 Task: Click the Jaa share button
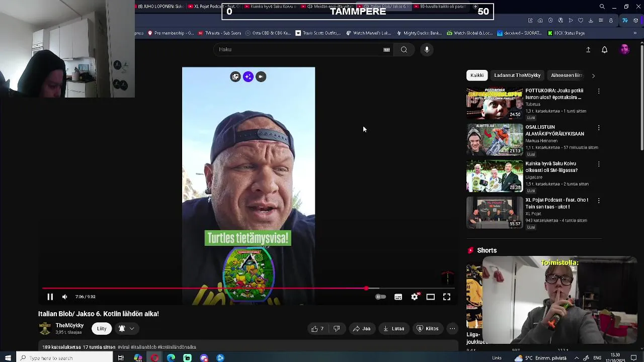click(362, 329)
